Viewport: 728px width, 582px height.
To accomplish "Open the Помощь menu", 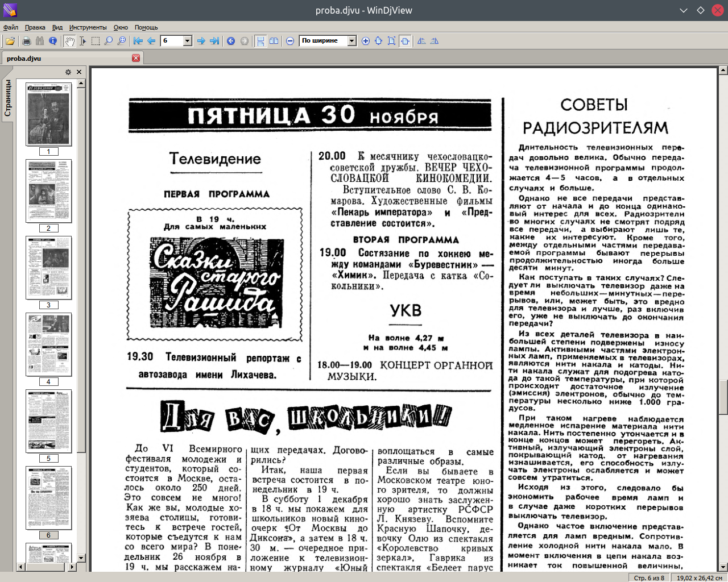I will (146, 27).
